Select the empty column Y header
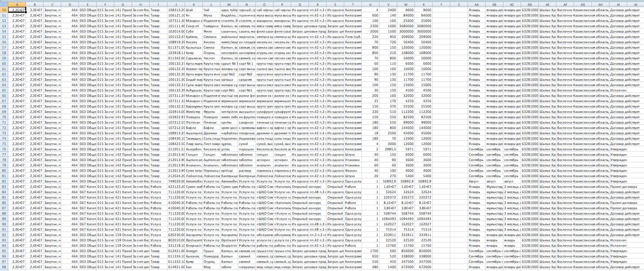Image resolution: width=644 pixels, height=271 pixels. point(441,4)
